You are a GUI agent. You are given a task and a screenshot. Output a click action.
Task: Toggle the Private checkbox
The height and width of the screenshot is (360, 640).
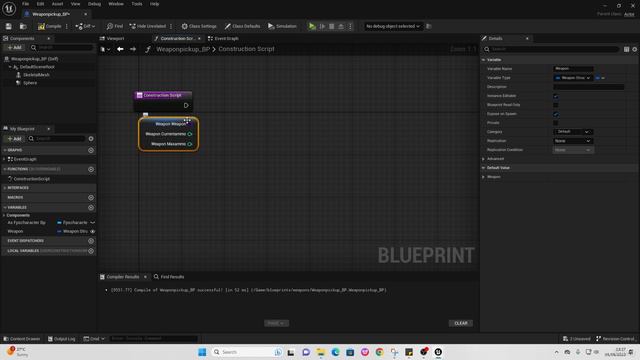pos(556,123)
